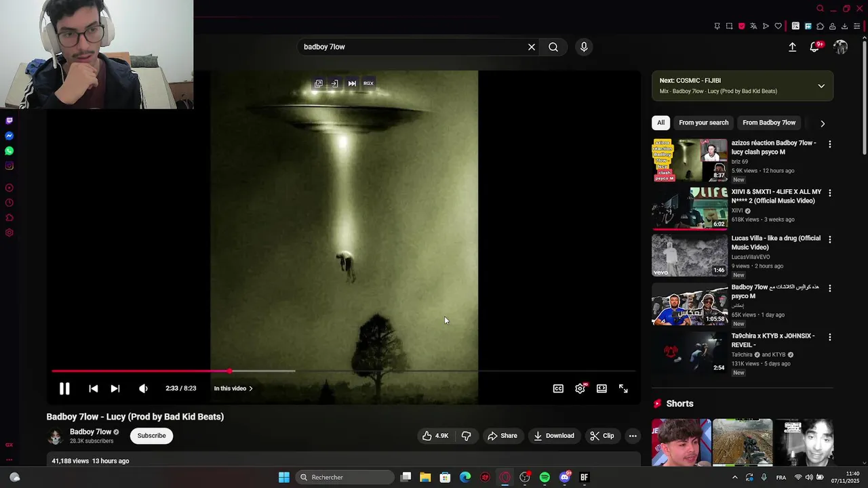Click the skip-forward overlay icon on video

click(352, 83)
